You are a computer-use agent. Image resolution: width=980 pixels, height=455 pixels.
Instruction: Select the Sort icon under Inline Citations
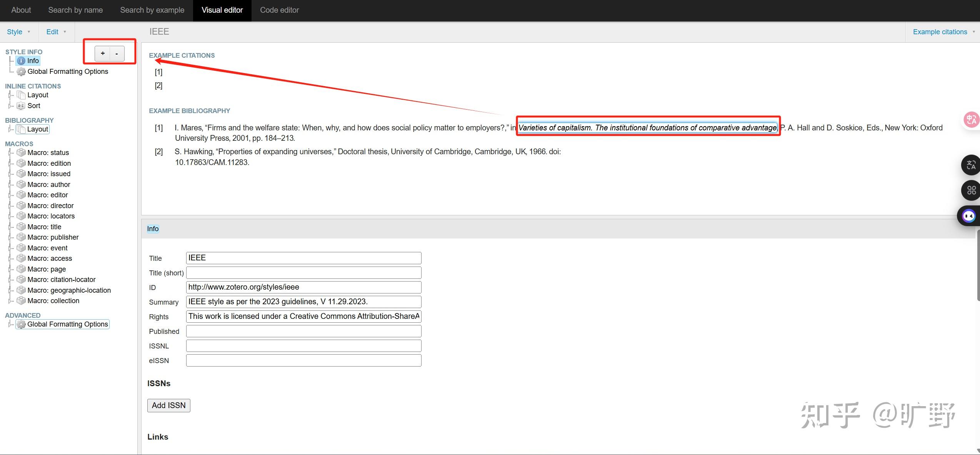coord(21,106)
